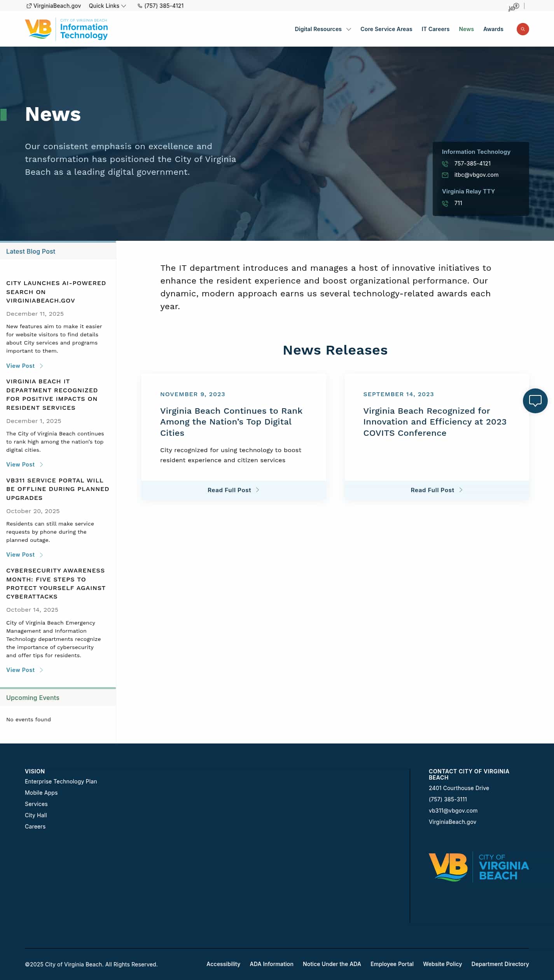The width and height of the screenshot is (554, 980).
Task: Open Website Policy footer link
Action: coord(442,964)
